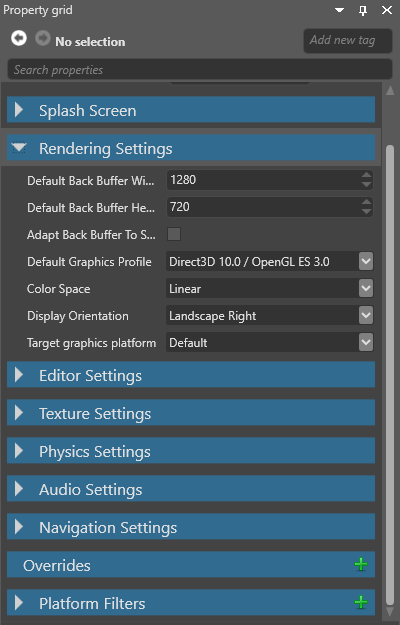Select the Display Orientation label
400x625 pixels.
tap(78, 316)
